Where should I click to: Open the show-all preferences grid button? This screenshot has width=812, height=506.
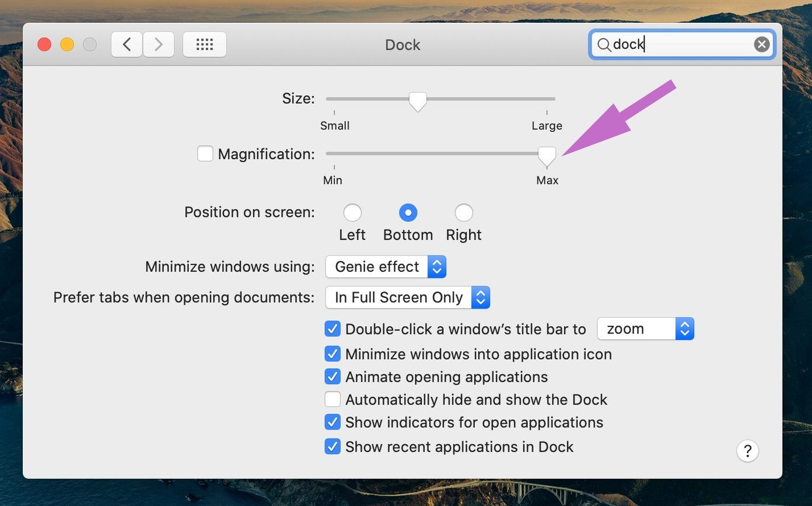tap(205, 44)
